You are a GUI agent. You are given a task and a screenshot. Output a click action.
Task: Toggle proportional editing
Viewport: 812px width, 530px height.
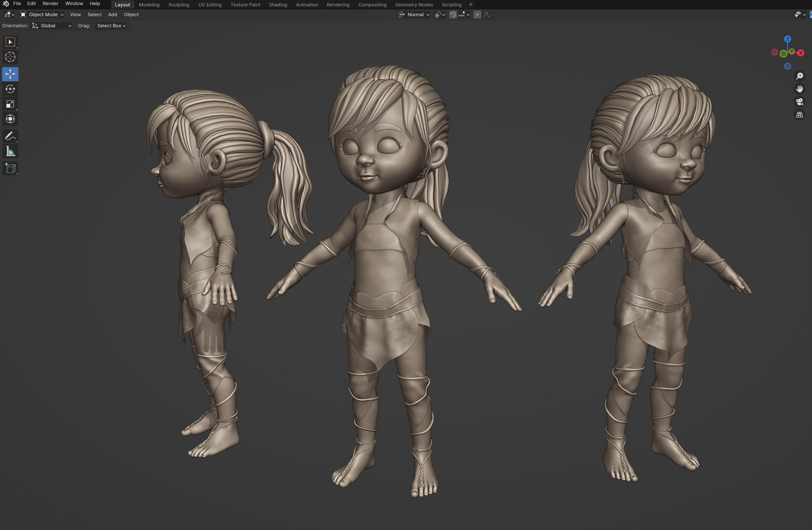[477, 14]
